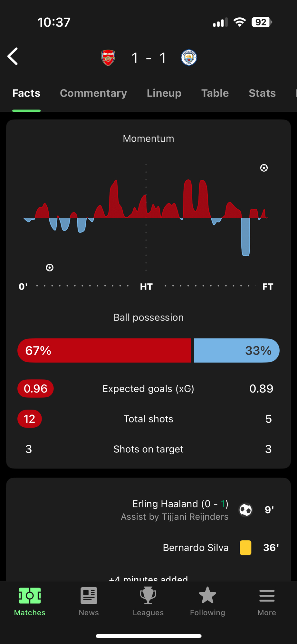Switch to the Commentary tab
This screenshot has height=644, width=297.
(93, 93)
